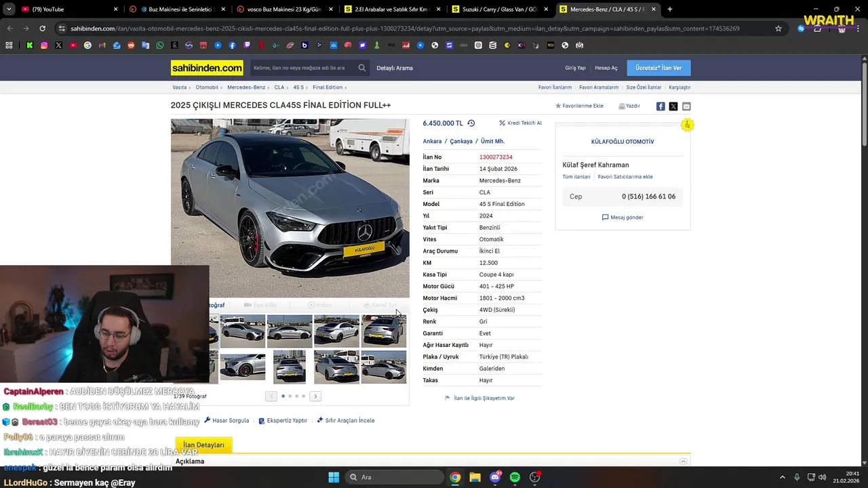Open the Sıfır Araçları İncele link

[x=346, y=420]
